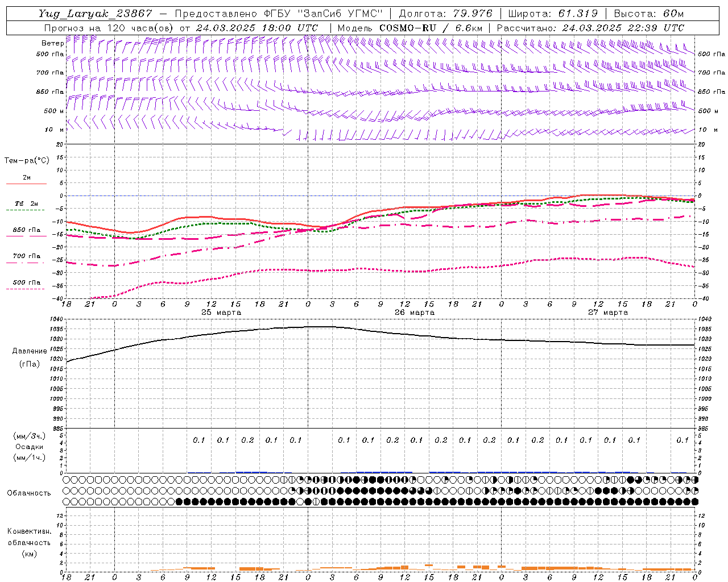Click the Ветер section label
Screen dimensions: 728x582
click(x=53, y=43)
